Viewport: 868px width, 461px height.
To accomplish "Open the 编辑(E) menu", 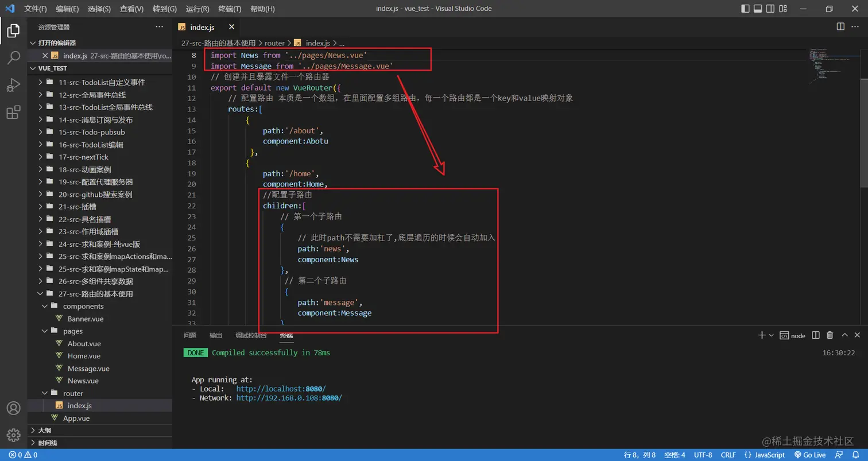I will coord(68,9).
